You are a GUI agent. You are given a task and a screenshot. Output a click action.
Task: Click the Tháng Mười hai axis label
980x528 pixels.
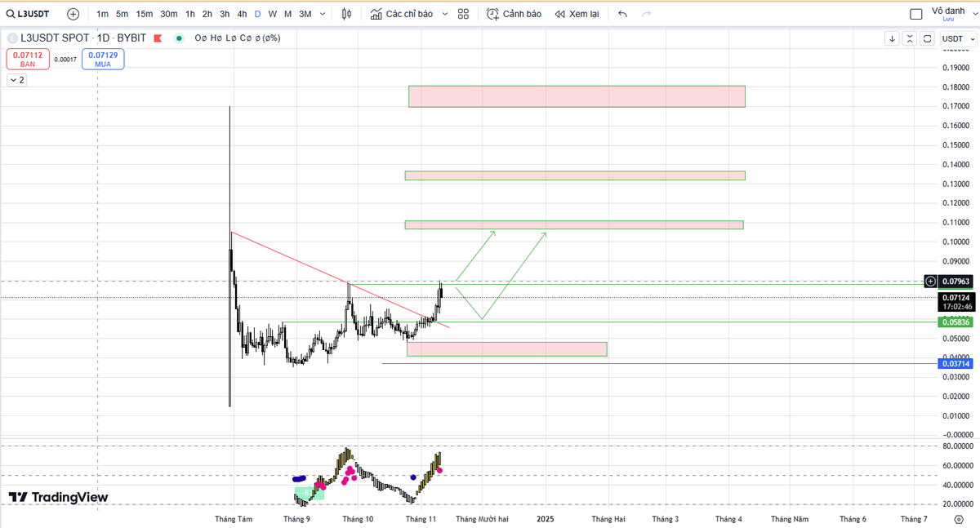[x=482, y=518]
